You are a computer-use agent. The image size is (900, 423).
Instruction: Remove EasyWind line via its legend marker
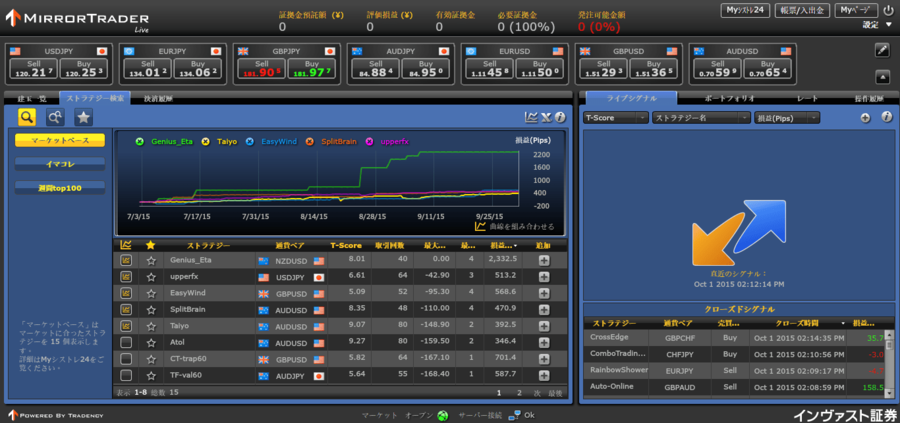[250, 142]
